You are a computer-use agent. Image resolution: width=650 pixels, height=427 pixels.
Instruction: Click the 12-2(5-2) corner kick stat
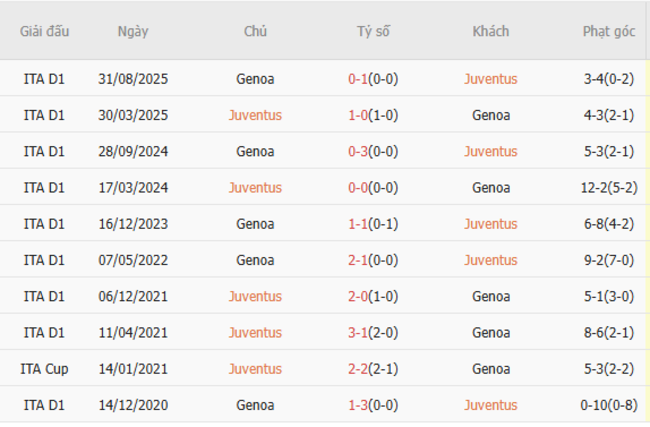click(609, 187)
